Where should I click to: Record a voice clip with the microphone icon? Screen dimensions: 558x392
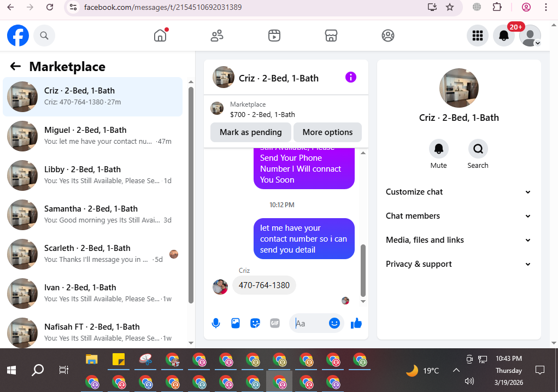pyautogui.click(x=216, y=323)
